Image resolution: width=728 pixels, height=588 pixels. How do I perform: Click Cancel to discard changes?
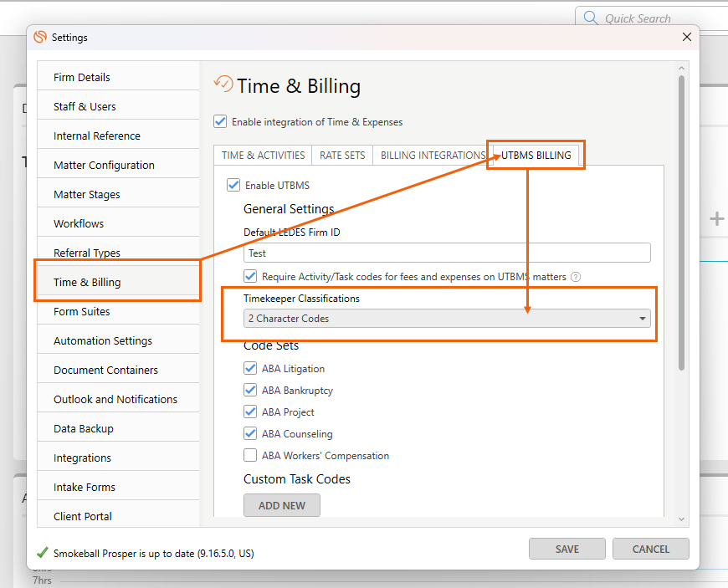650,550
